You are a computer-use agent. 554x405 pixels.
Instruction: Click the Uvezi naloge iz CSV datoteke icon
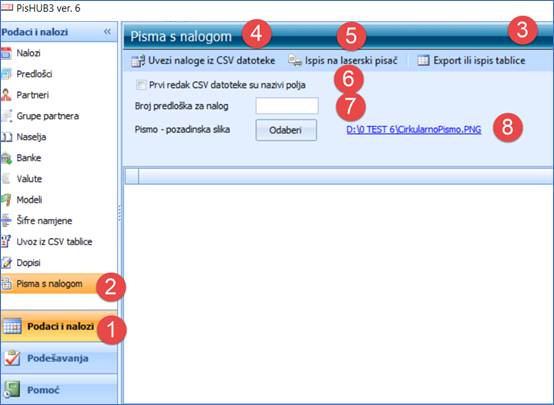tap(138, 61)
